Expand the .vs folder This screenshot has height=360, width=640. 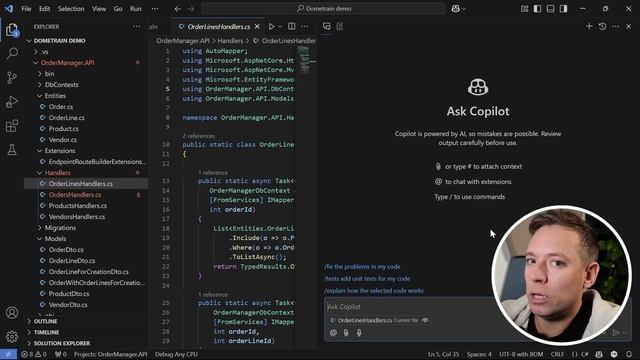[42, 52]
